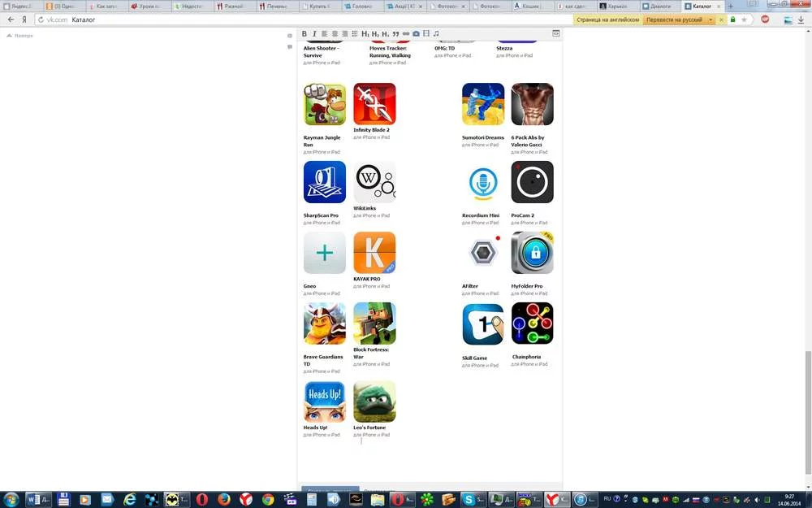The image size is (812, 508).
Task: Click the address bar showing vk.com Каталог
Action: [x=305, y=20]
